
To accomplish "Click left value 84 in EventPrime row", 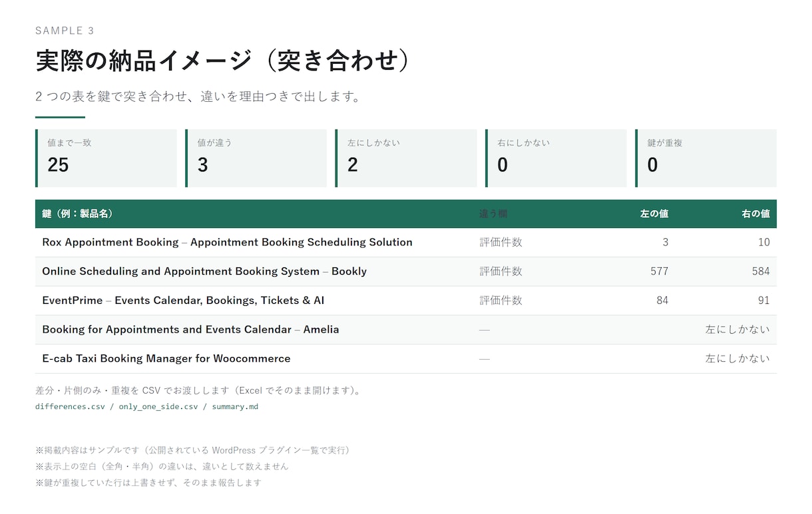I will [662, 301].
